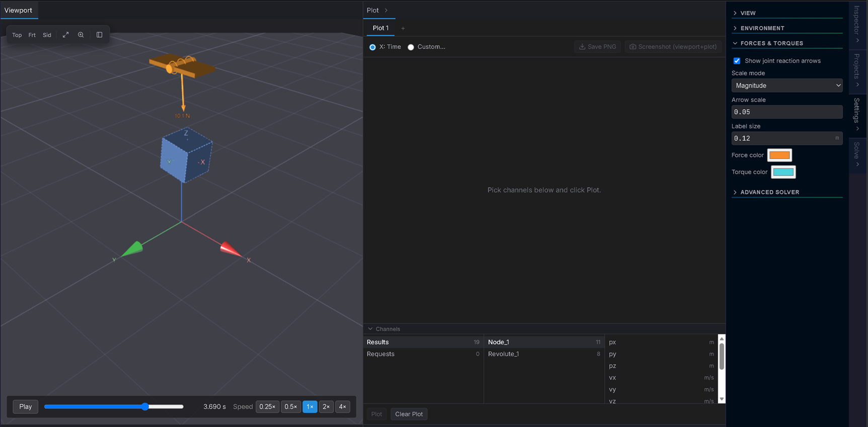This screenshot has height=427, width=868.
Task: Open the cyan Torque color swatch
Action: pyautogui.click(x=783, y=172)
